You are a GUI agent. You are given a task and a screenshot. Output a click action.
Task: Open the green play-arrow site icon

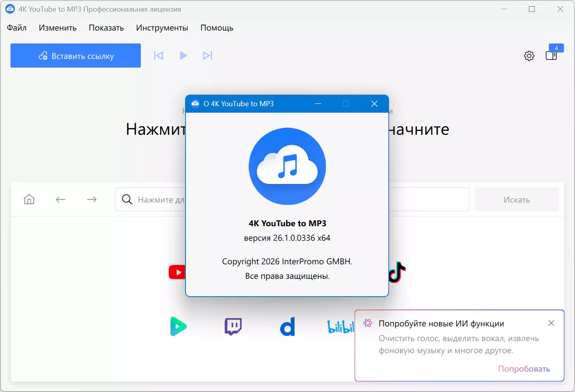(178, 326)
